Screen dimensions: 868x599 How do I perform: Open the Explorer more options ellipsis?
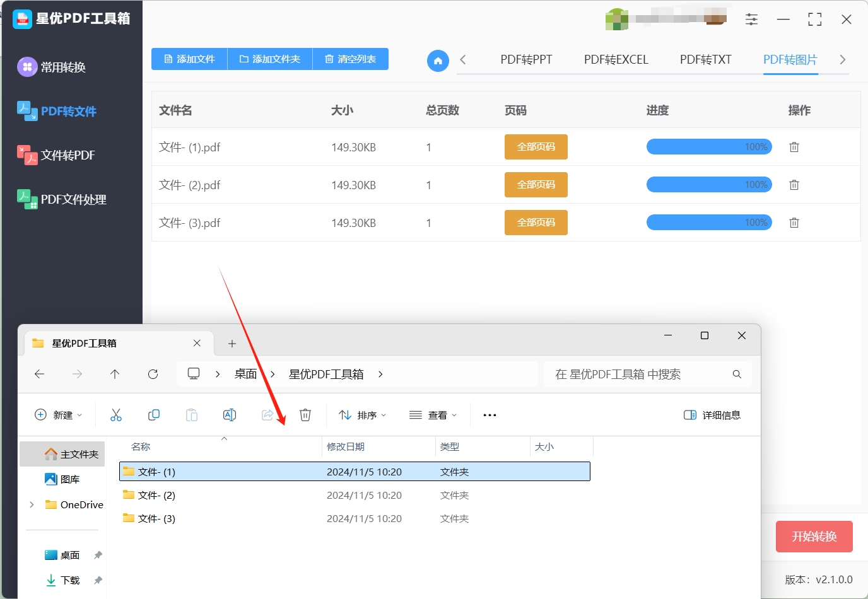[490, 415]
